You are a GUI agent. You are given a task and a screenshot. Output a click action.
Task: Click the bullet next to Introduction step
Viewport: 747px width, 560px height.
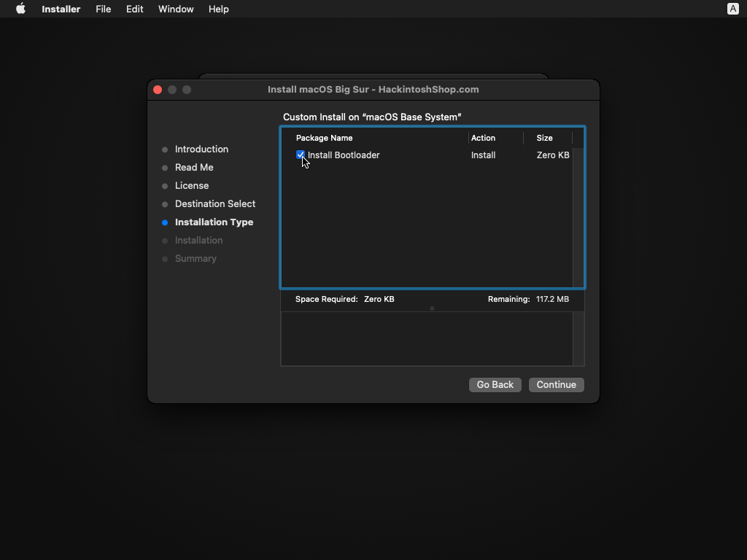165,149
